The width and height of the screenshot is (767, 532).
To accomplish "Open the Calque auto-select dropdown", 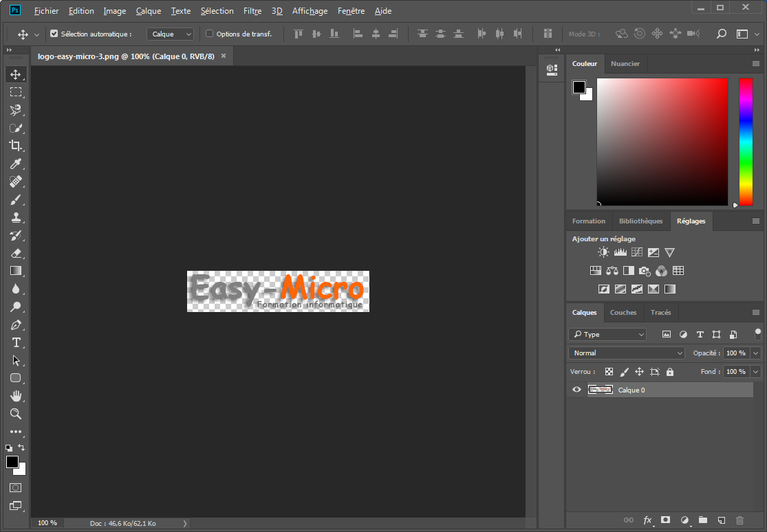I will 170,34.
